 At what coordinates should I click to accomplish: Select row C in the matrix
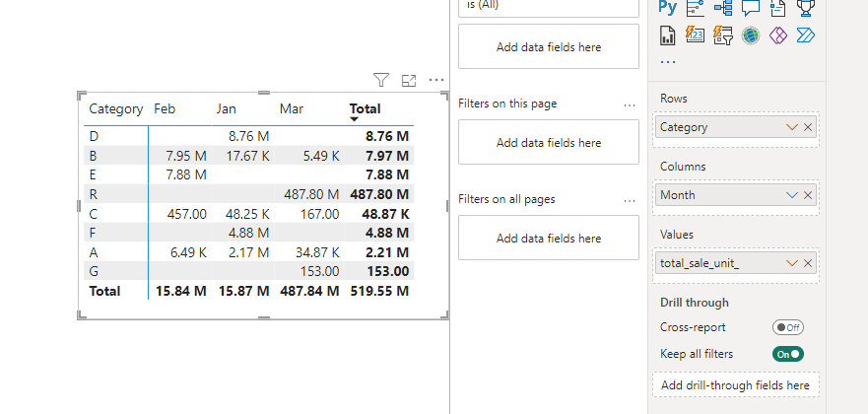coord(93,214)
